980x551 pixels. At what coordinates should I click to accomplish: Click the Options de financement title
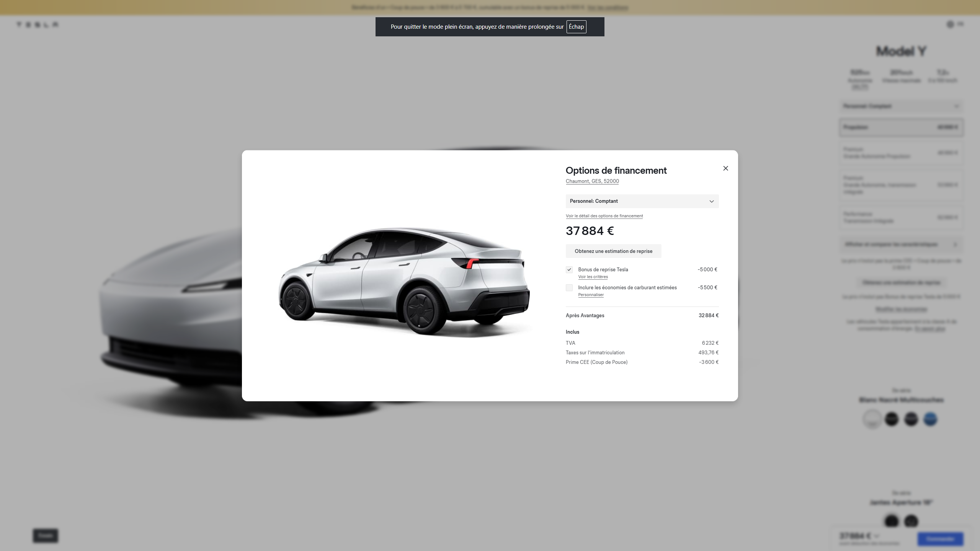pyautogui.click(x=616, y=170)
